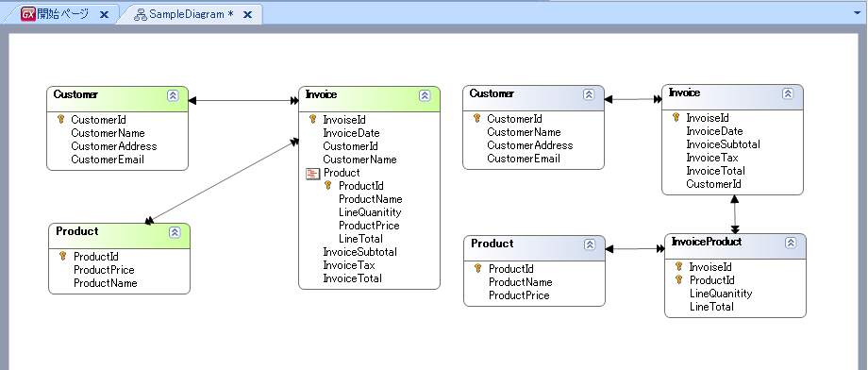Click key icon beside CustomerId in green Customer
This screenshot has height=370, width=868.
coord(61,119)
